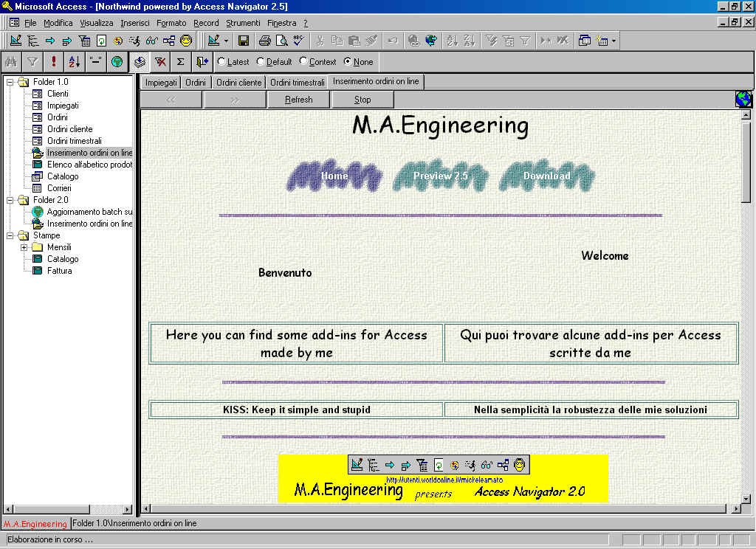Click the A-Z sort icon in second toolbar
756x549 pixels.
[x=74, y=62]
